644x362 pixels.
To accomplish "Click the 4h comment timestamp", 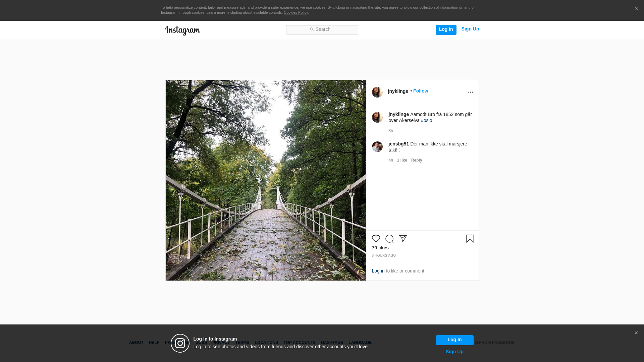I will (x=391, y=160).
